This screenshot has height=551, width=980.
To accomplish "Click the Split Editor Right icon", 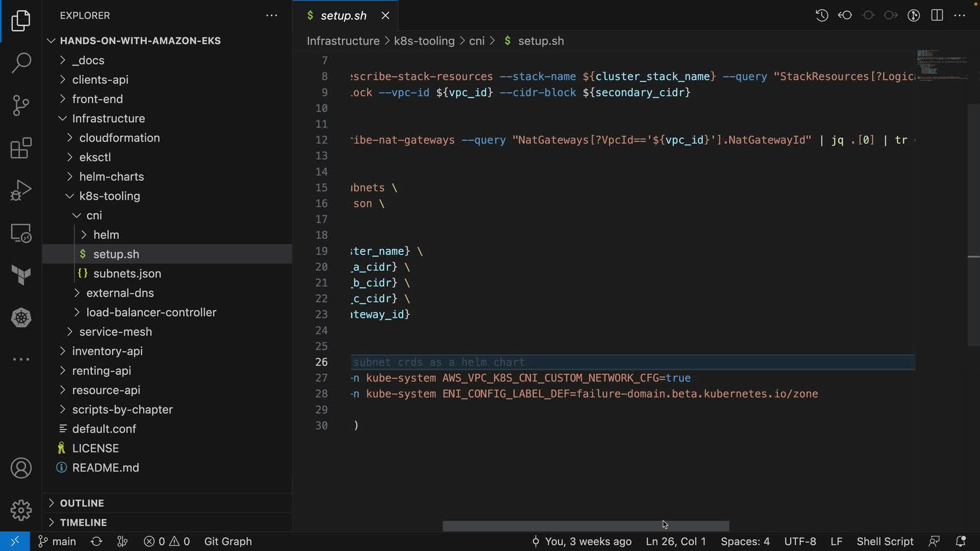I will [x=937, y=15].
